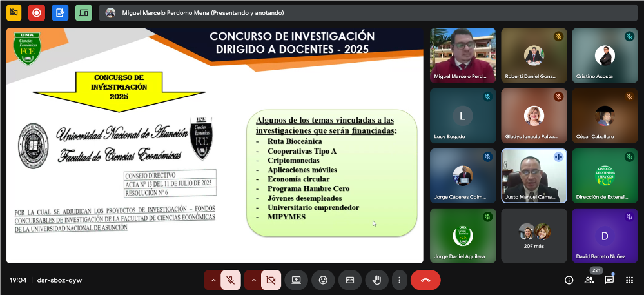Image resolution: width=644 pixels, height=295 pixels.
Task: Click muted mic icon on Jorge Daniel Aguilera tile
Action: (487, 217)
